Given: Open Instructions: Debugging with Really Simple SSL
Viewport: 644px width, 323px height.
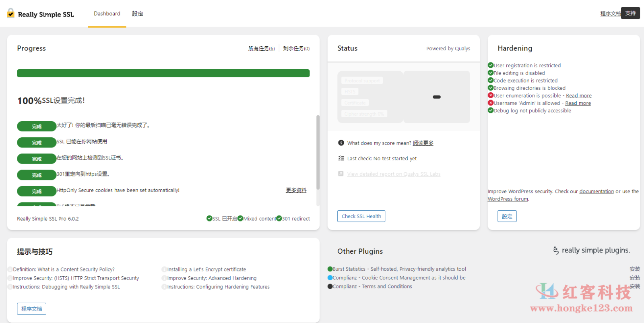Looking at the screenshot, I should [x=66, y=287].
